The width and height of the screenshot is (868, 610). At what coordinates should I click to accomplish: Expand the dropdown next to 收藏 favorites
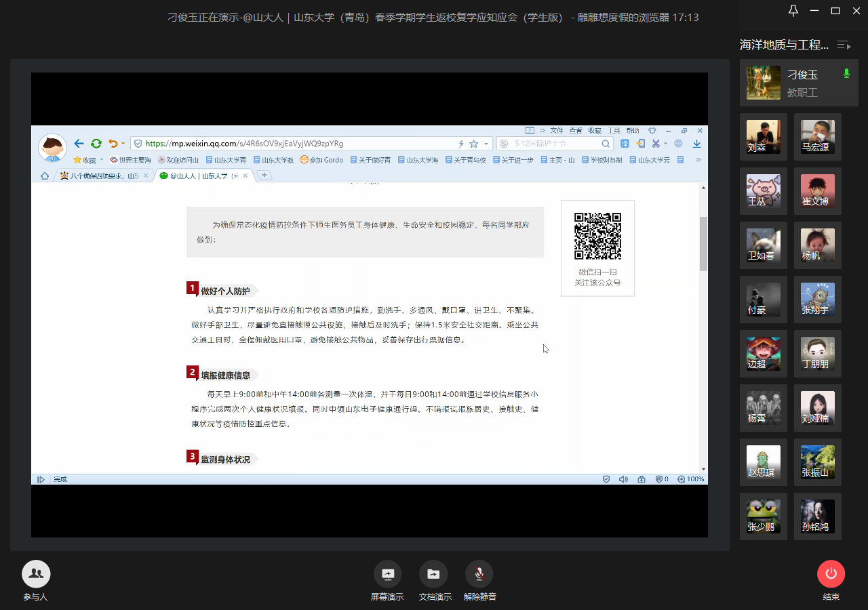coord(102,160)
